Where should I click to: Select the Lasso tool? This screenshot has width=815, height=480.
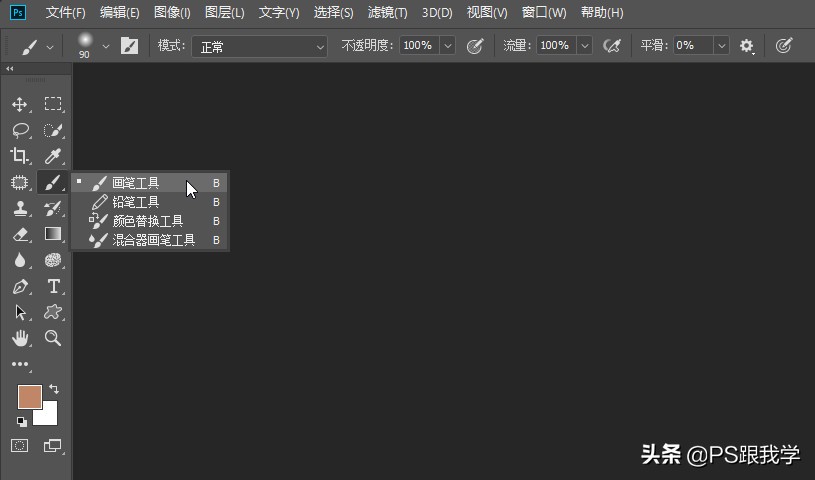pos(20,130)
